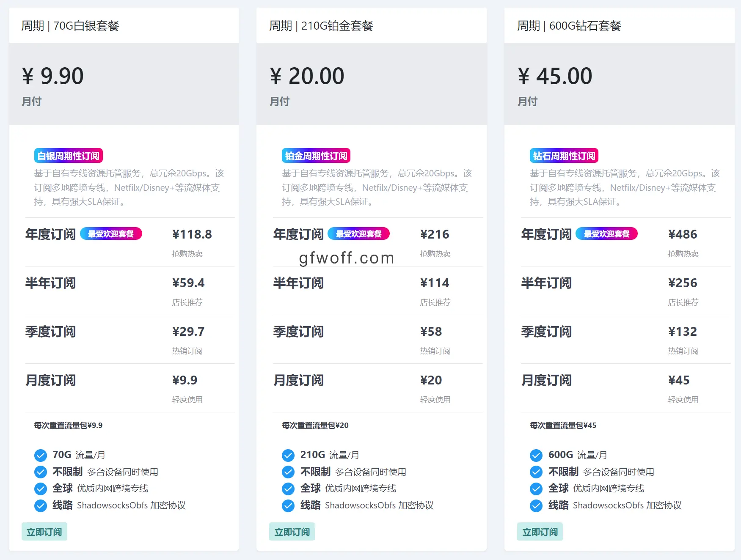Viewport: 741px width, 560px height.
Task: Click the check icon beside 210G 流量/月
Action: tap(288, 455)
